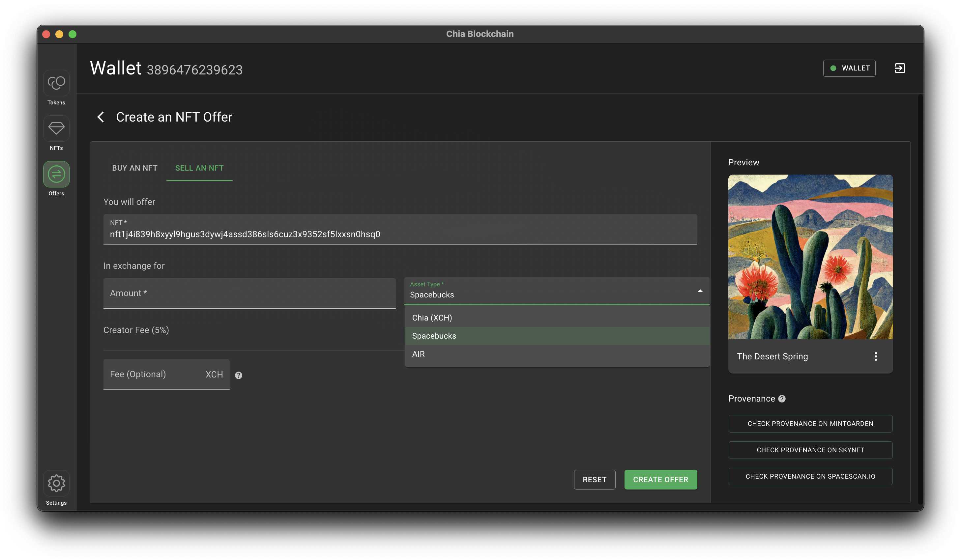Click CHECK PROVENANCE ON SPACESCAN.IO
Screen dimensions: 961x560
[x=810, y=477]
